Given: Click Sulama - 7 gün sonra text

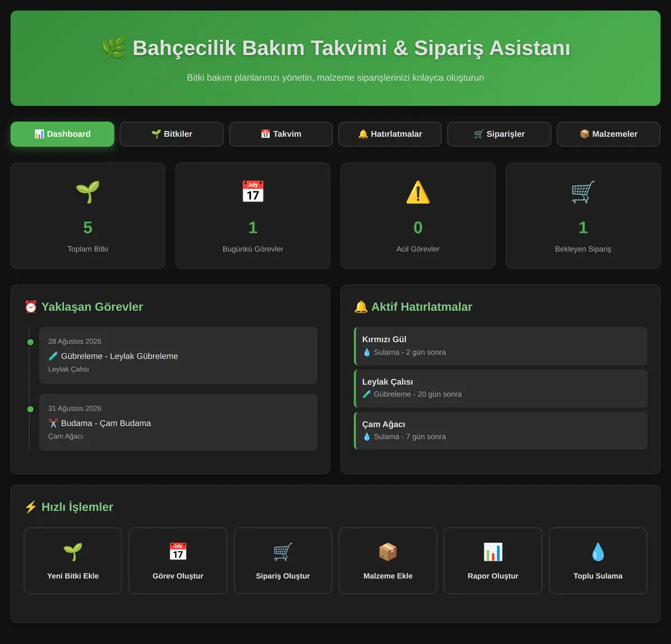Looking at the screenshot, I should click(x=410, y=437).
